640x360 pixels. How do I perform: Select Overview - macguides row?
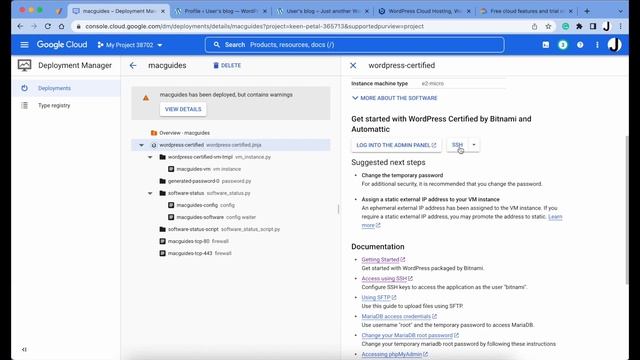(231, 133)
